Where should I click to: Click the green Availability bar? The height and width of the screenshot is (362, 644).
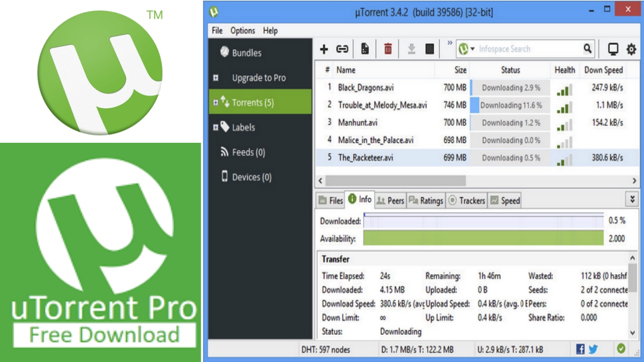[x=484, y=238]
